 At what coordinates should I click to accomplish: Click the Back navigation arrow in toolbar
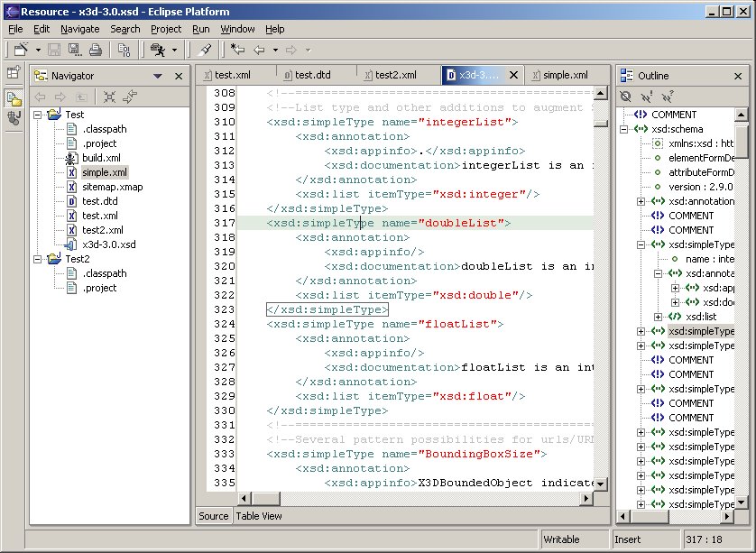click(x=260, y=50)
